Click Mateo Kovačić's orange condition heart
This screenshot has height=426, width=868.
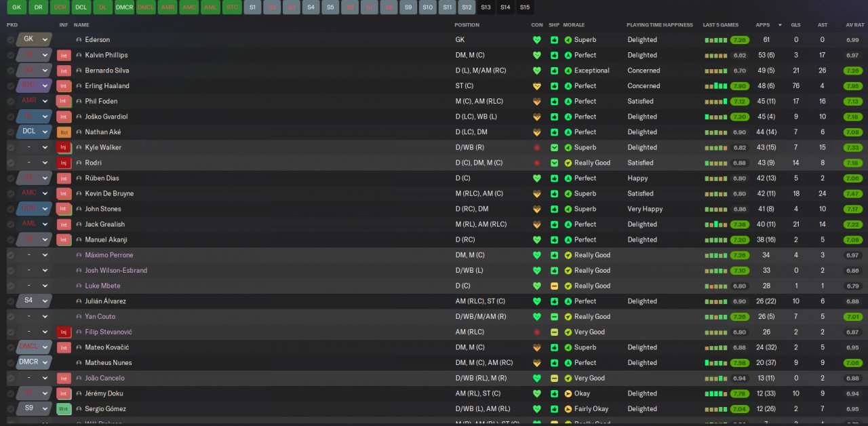tap(537, 347)
